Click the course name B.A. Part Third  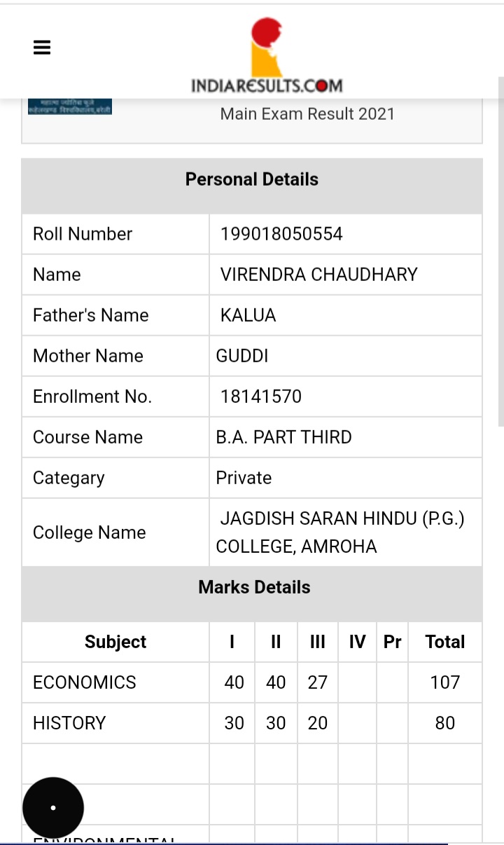point(283,437)
